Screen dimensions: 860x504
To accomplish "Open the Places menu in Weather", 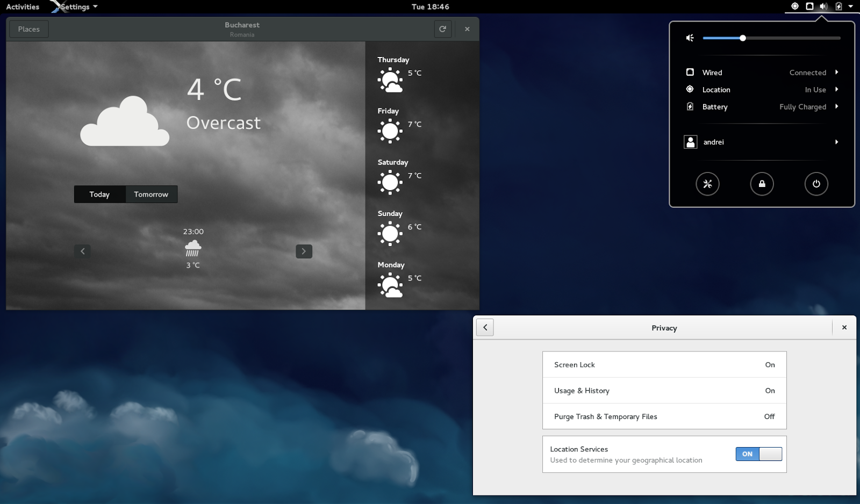I will coord(28,28).
